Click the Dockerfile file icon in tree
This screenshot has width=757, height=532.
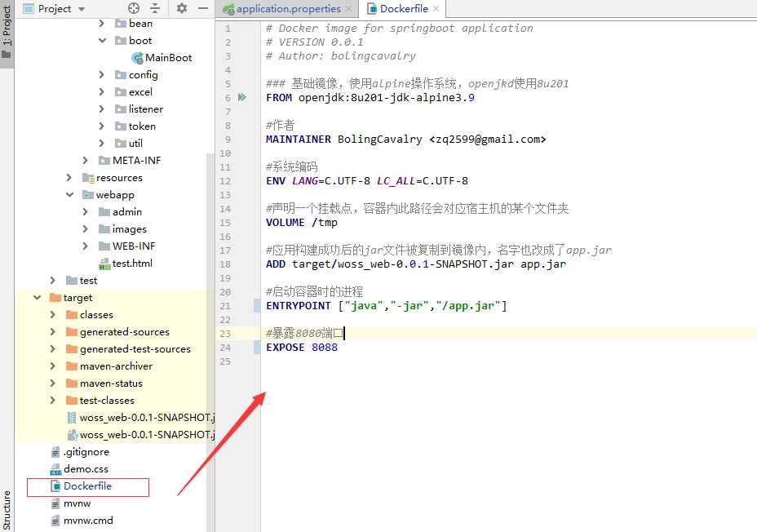click(x=55, y=486)
